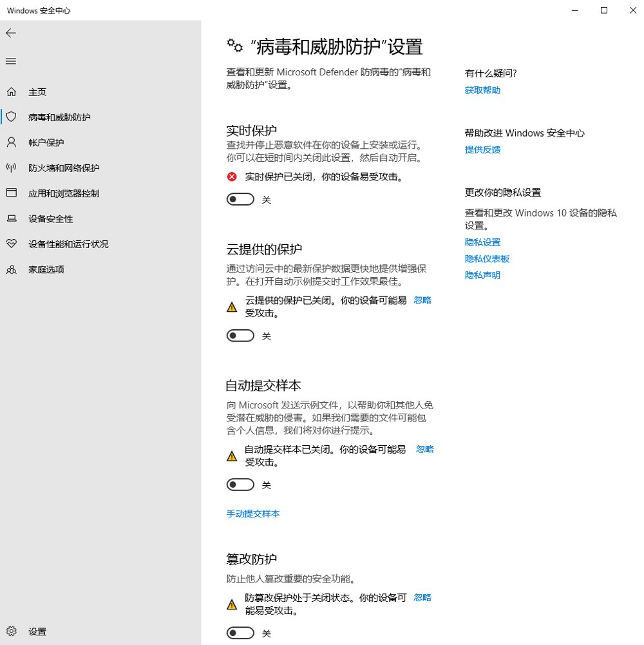
Task: Click the antenna icon for 防火墙和网络保护
Action: point(12,168)
